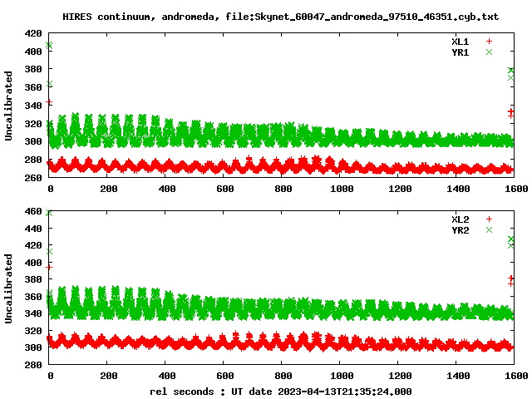Click the 460 tick label on the bottom plot
Screen dimensions: 532x399
click(x=33, y=211)
